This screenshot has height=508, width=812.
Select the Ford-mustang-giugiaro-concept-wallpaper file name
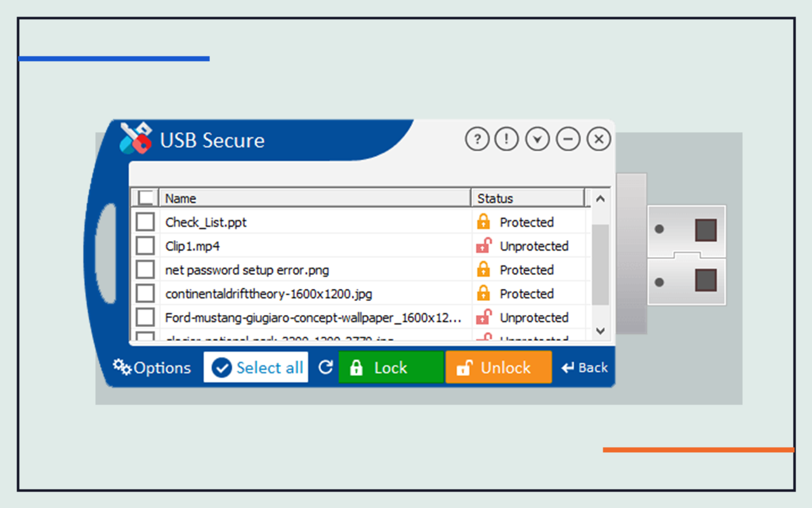313,317
